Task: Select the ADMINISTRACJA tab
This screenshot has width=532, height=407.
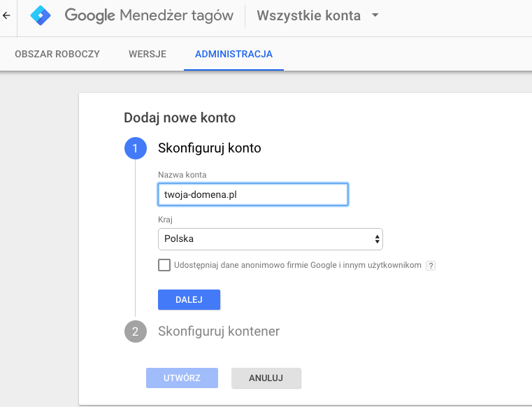Action: coord(233,54)
